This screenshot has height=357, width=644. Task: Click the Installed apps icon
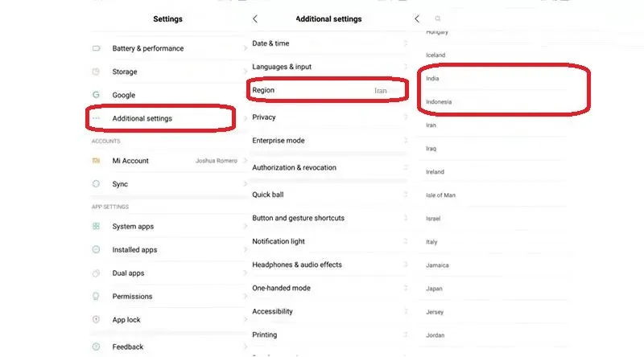(96, 250)
